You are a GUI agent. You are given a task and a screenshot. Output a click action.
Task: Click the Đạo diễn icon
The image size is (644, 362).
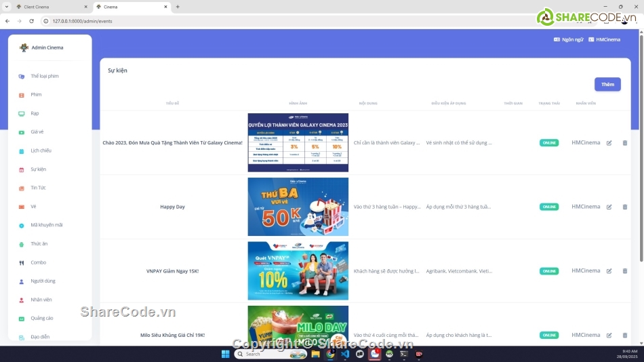pos(22,338)
